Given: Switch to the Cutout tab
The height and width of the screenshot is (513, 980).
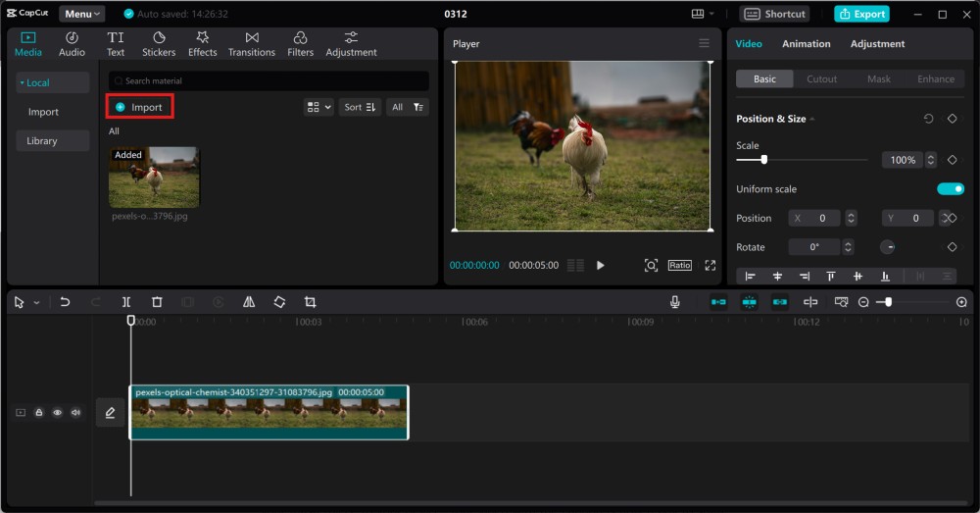Looking at the screenshot, I should click(x=821, y=78).
